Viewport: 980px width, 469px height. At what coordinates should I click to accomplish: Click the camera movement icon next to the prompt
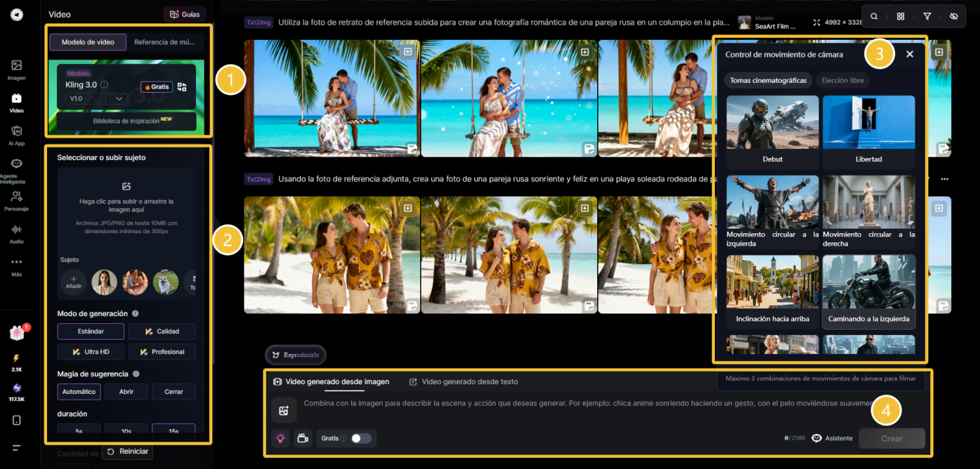point(302,438)
